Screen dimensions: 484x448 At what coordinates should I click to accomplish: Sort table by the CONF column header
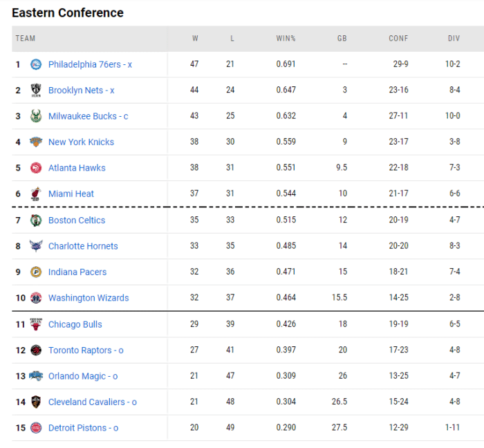[398, 39]
